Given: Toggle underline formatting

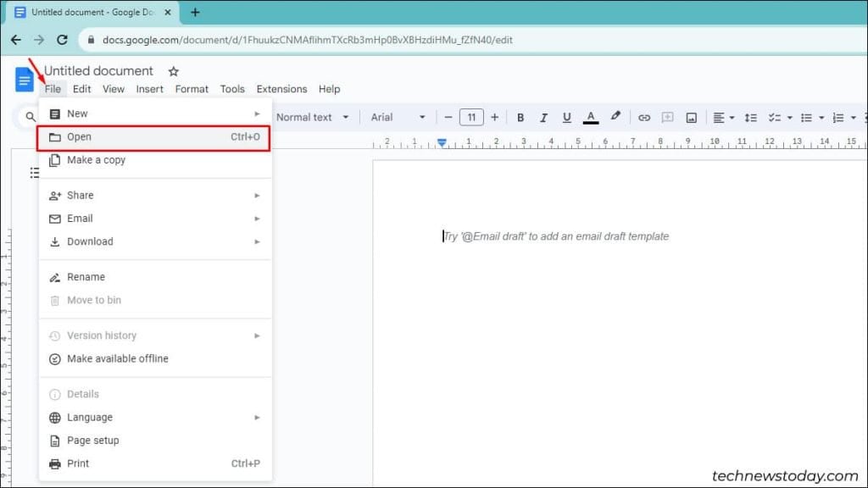Looking at the screenshot, I should 566,117.
